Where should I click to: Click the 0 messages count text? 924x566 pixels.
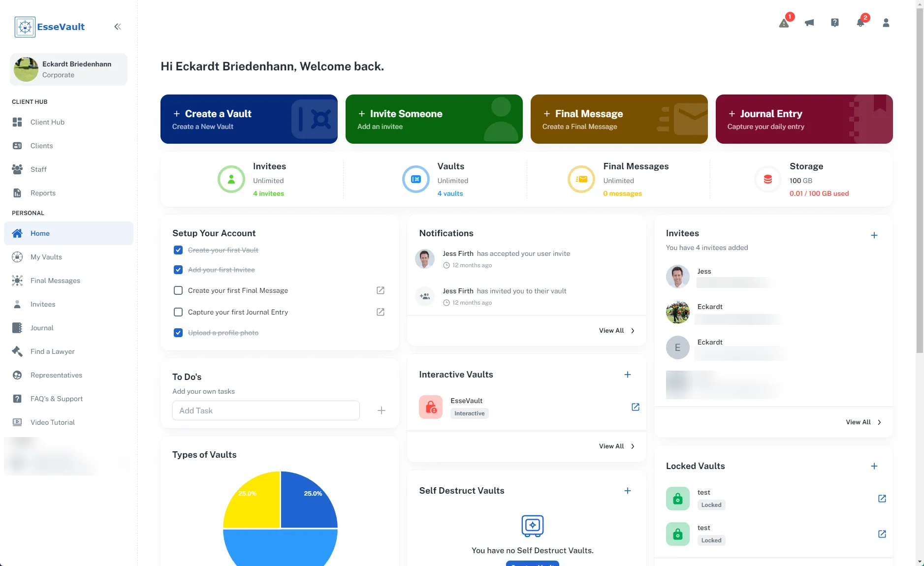[623, 193]
